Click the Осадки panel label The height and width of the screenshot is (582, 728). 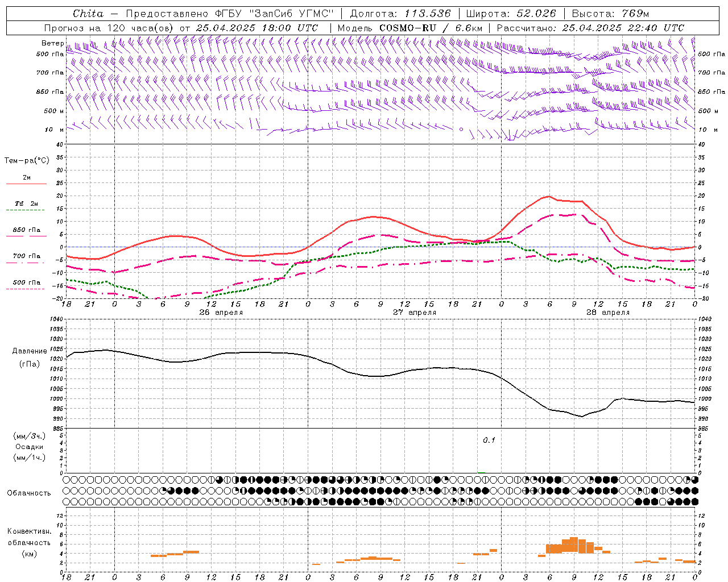(x=30, y=447)
